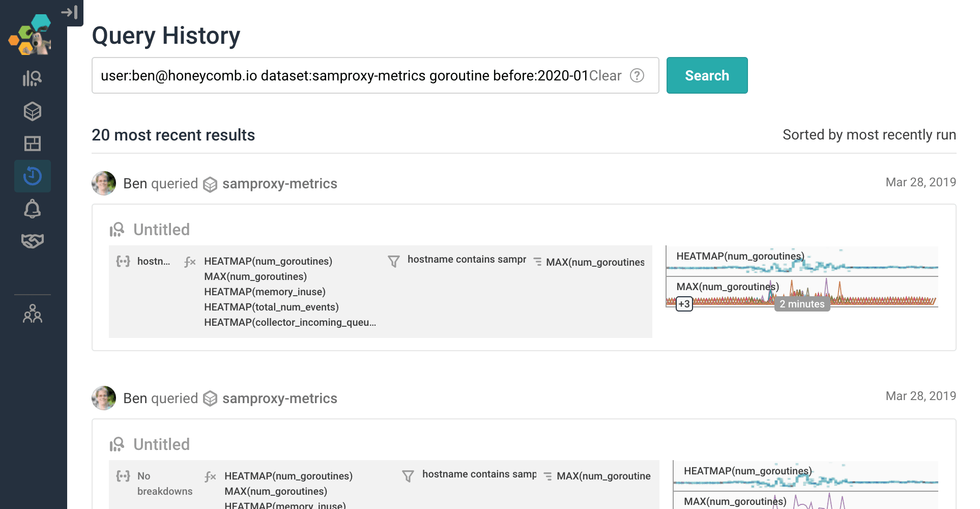The image size is (980, 509).
Task: Open the first Untitled query result
Action: click(161, 230)
